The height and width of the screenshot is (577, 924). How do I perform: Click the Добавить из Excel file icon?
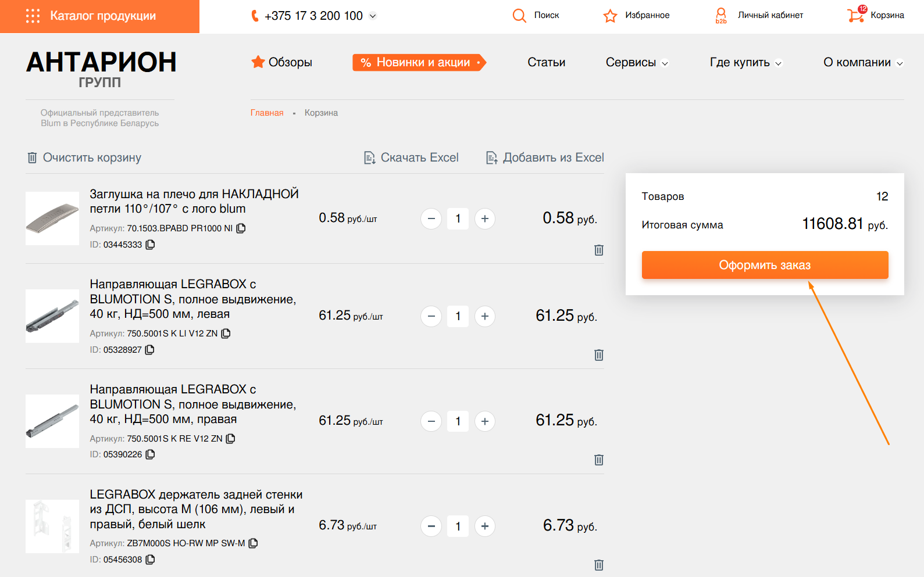(492, 157)
